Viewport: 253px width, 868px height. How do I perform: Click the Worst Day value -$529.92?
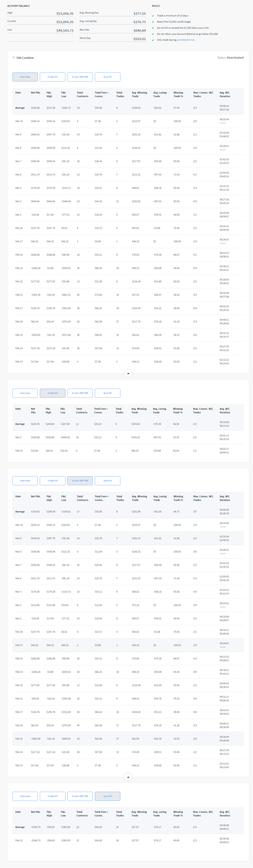pyautogui.click(x=139, y=39)
